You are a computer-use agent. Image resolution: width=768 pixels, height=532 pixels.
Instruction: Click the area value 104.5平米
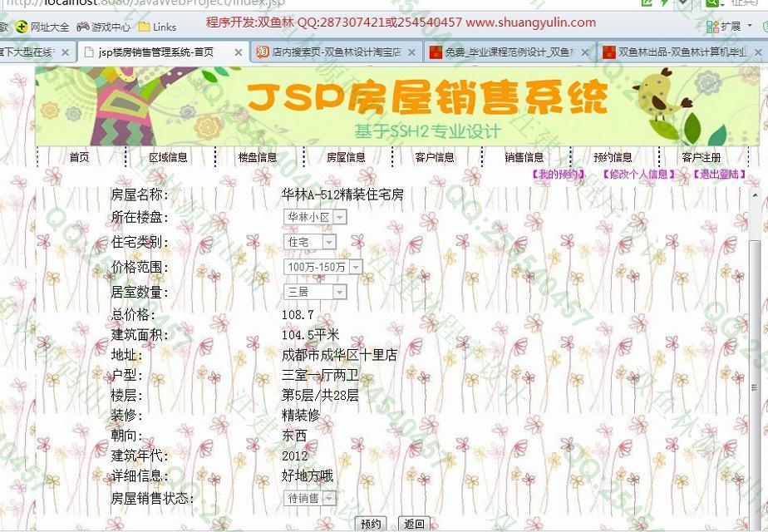pos(311,335)
